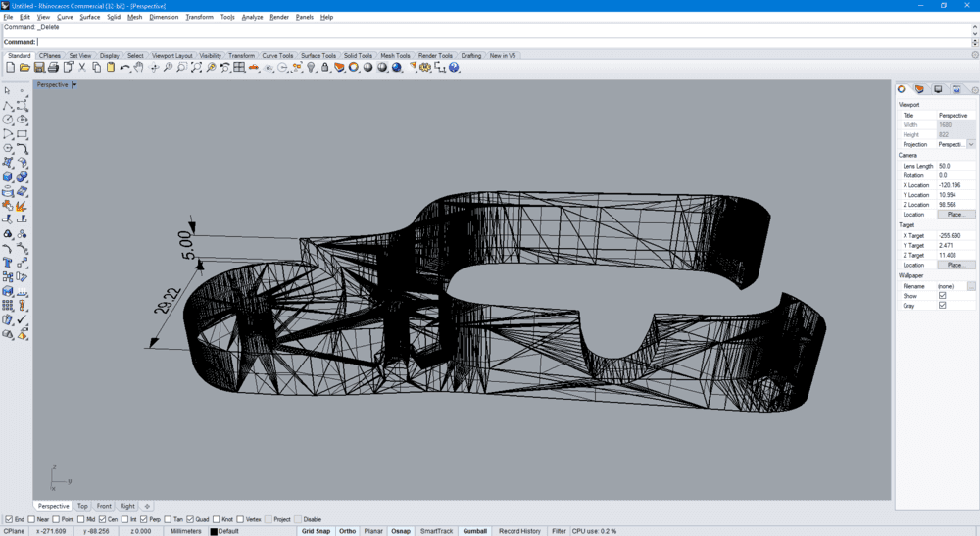The height and width of the screenshot is (536, 980).
Task: Click the Open file folder icon
Action: [24, 68]
